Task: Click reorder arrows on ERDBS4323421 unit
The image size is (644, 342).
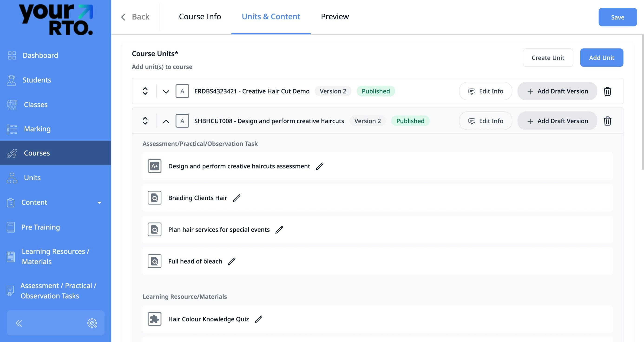Action: [145, 91]
